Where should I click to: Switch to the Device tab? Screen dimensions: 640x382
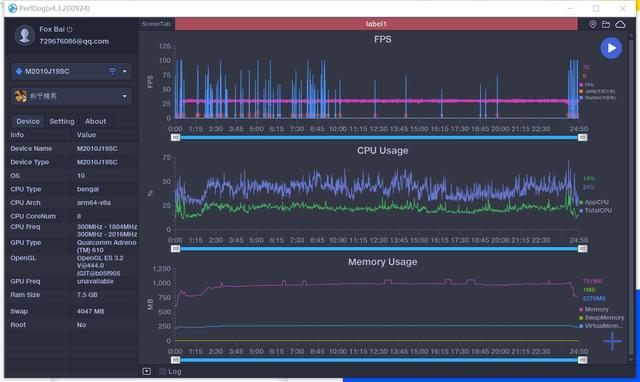click(28, 121)
